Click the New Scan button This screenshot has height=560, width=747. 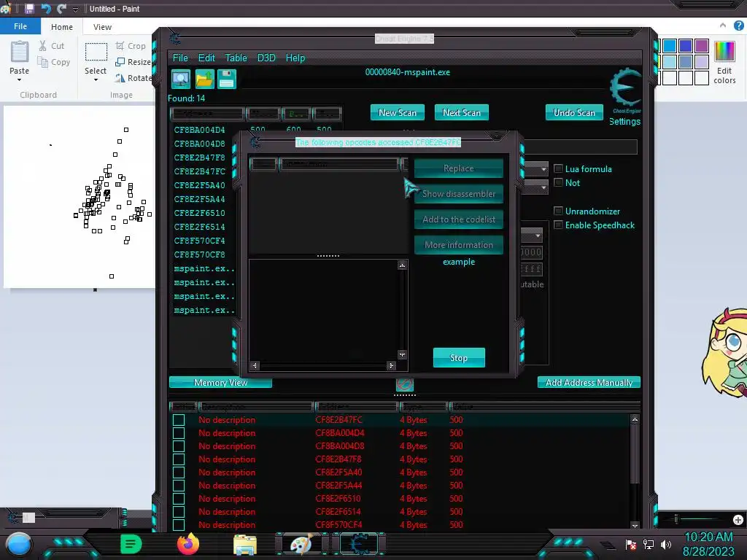398,112
